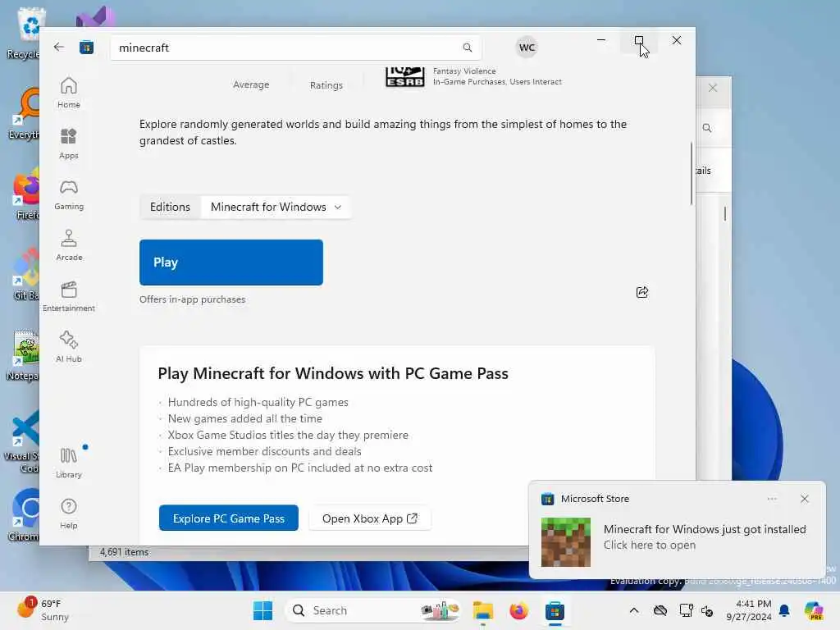Open the AI Hub section in sidebar

(x=69, y=347)
